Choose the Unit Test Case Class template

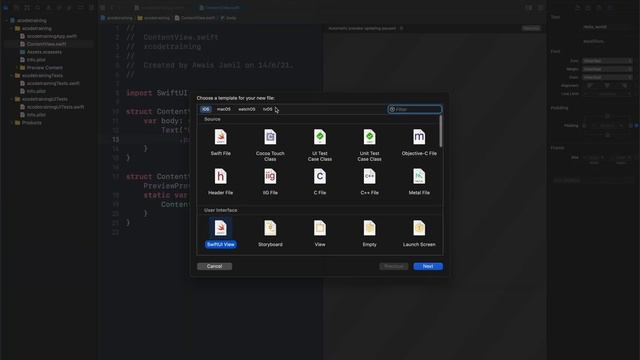click(x=369, y=145)
